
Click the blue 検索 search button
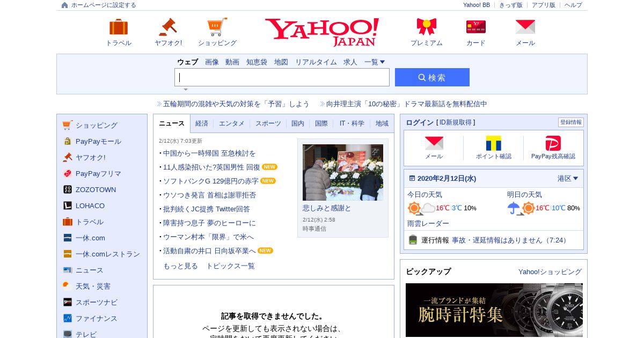tap(432, 77)
